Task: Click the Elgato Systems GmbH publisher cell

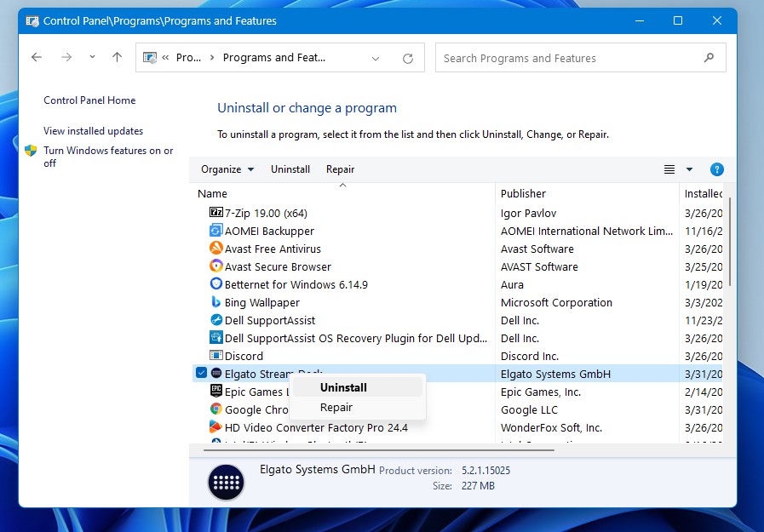Action: [555, 374]
